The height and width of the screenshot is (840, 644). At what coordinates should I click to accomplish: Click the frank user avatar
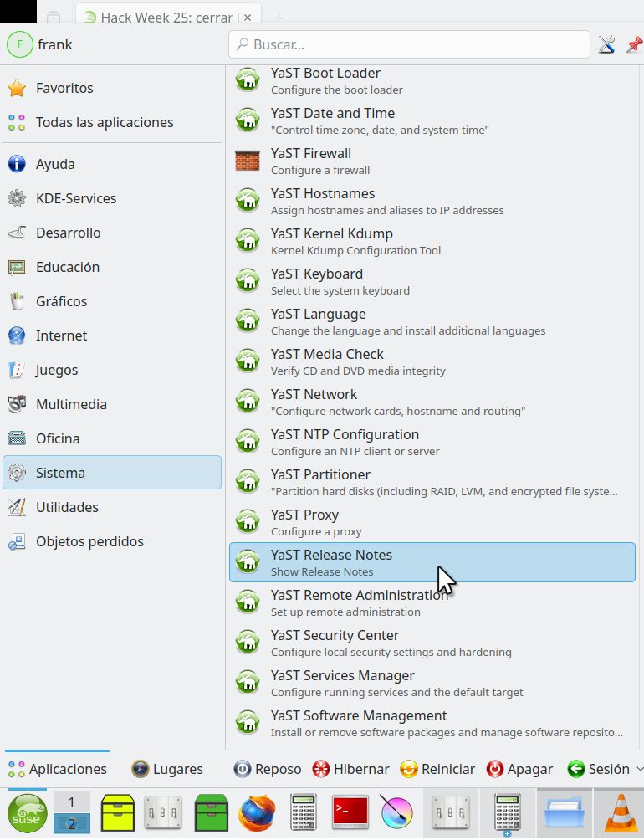[20, 44]
